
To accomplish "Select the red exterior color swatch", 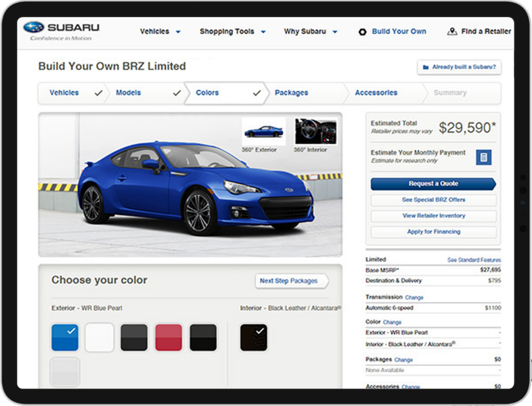I will tap(169, 337).
